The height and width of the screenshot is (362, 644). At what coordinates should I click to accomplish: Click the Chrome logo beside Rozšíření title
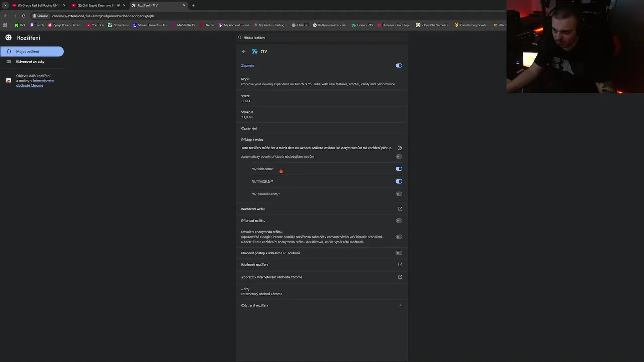tap(8, 38)
